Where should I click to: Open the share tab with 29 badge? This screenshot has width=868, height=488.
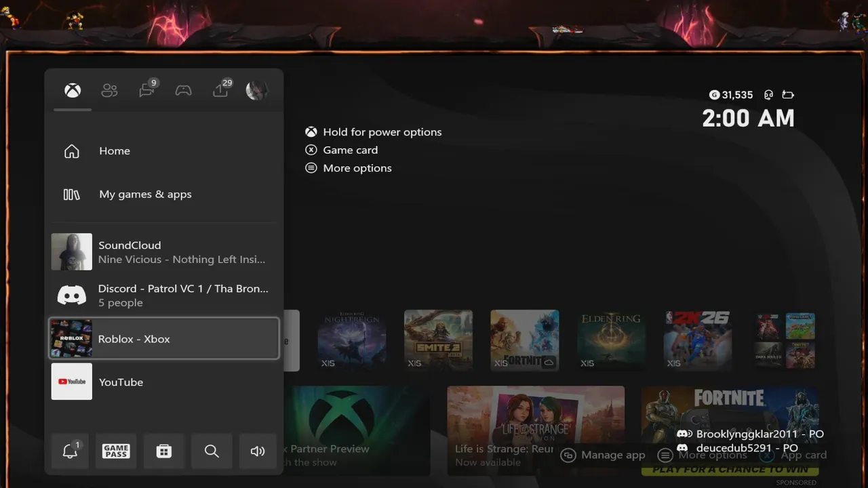point(221,89)
